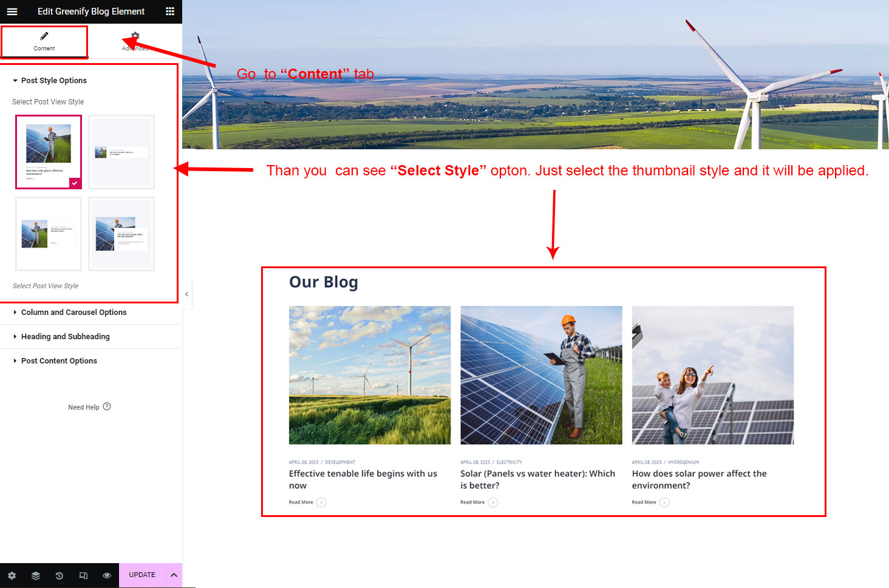
Task: Collapse the Post Style Options section
Action: (53, 81)
